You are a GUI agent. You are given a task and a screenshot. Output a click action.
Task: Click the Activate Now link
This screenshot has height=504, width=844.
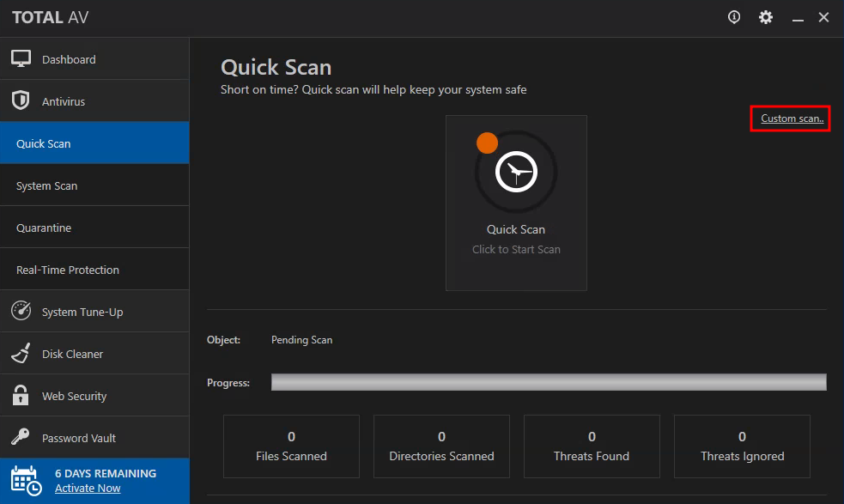tap(88, 489)
